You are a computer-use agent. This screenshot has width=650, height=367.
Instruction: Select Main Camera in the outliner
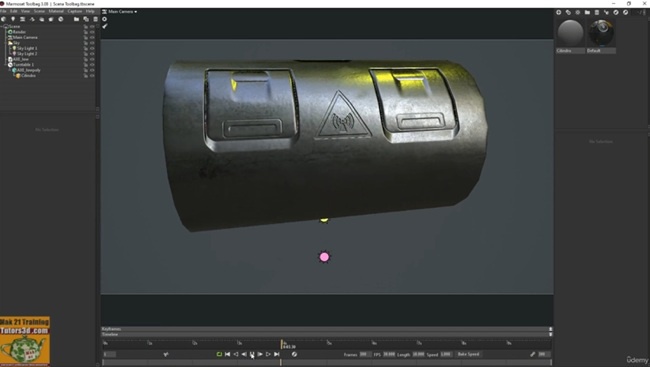(x=25, y=37)
